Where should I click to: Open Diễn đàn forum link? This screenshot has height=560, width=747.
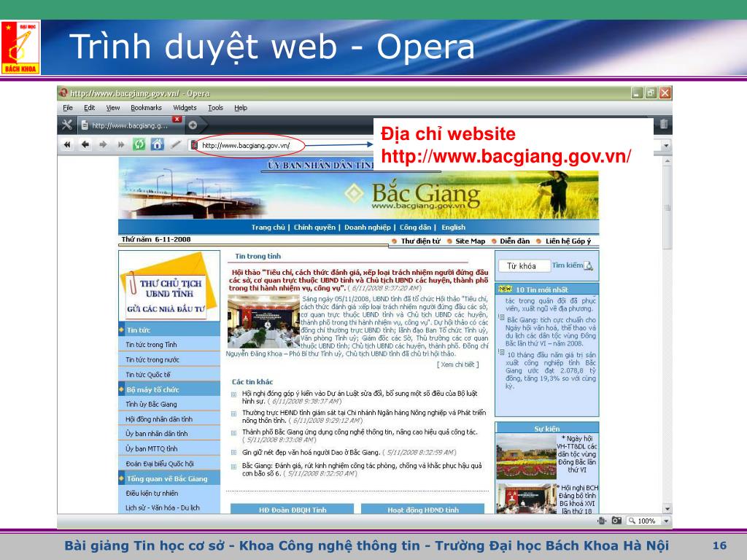coord(514,241)
